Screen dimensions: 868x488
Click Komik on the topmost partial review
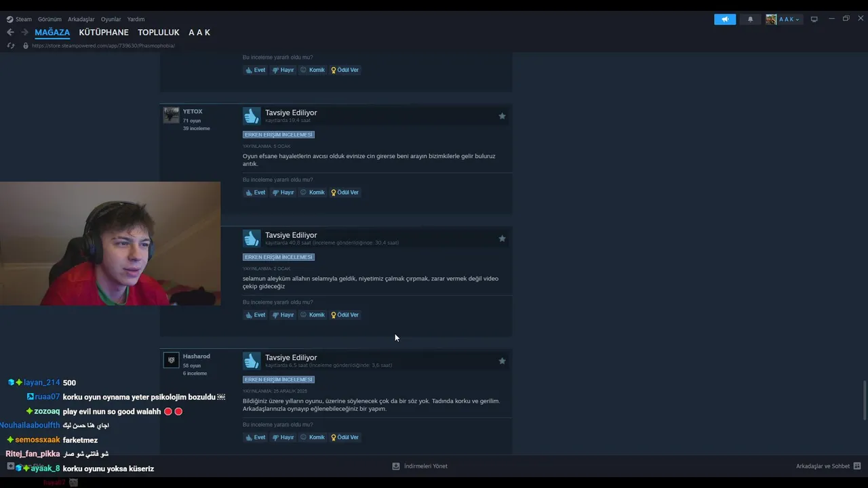click(x=313, y=70)
